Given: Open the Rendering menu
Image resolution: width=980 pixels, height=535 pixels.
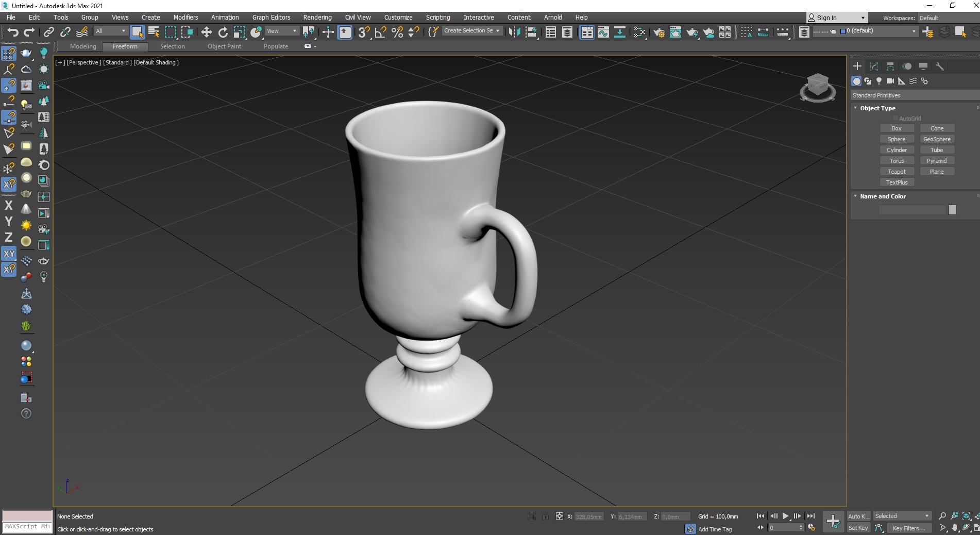Looking at the screenshot, I should [x=317, y=18].
